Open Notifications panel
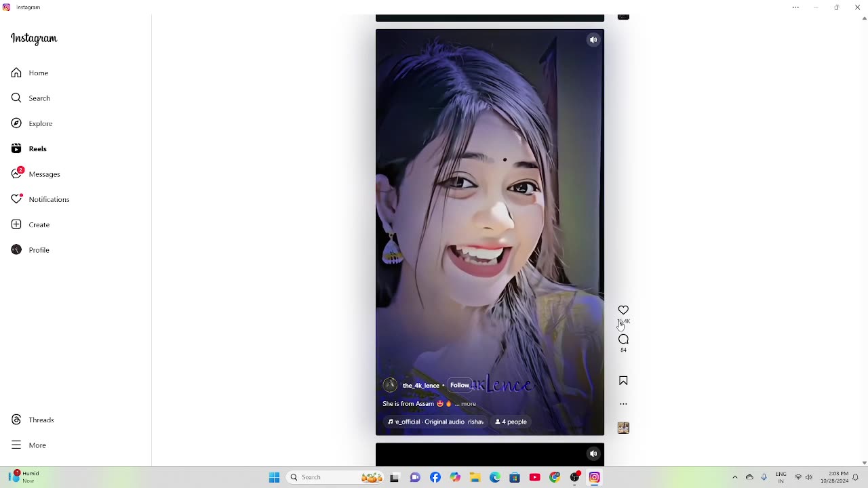 click(40, 199)
